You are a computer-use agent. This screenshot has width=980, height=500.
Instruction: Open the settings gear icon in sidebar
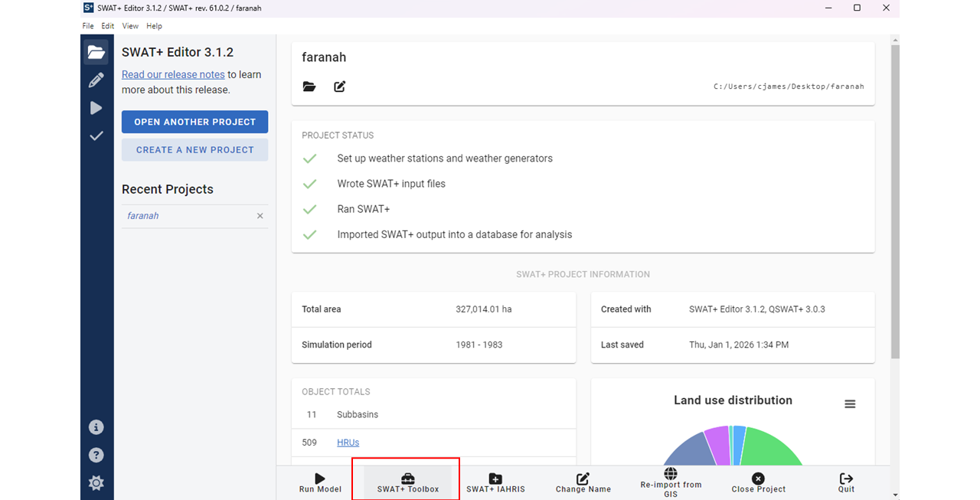tap(96, 483)
